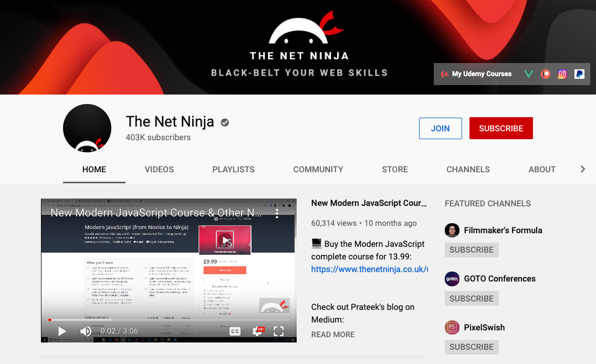Open the Patreon icon link in banner
Image resolution: width=596 pixels, height=364 pixels.
click(546, 74)
